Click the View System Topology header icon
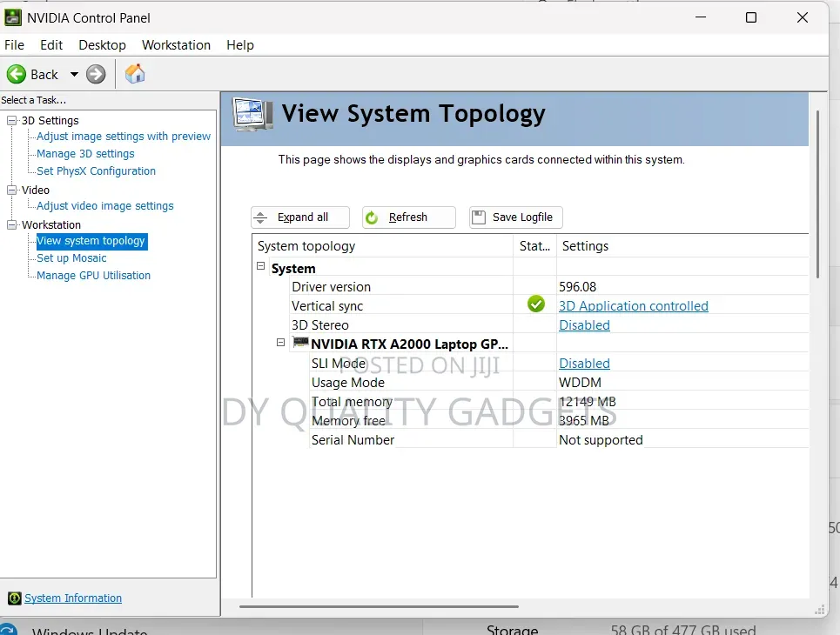This screenshot has width=840, height=635. tap(252, 115)
